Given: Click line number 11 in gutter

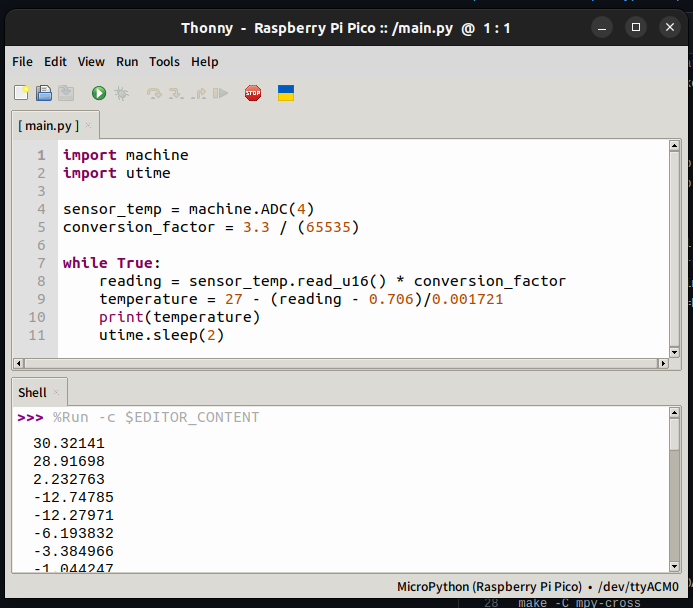Looking at the screenshot, I should point(37,335).
